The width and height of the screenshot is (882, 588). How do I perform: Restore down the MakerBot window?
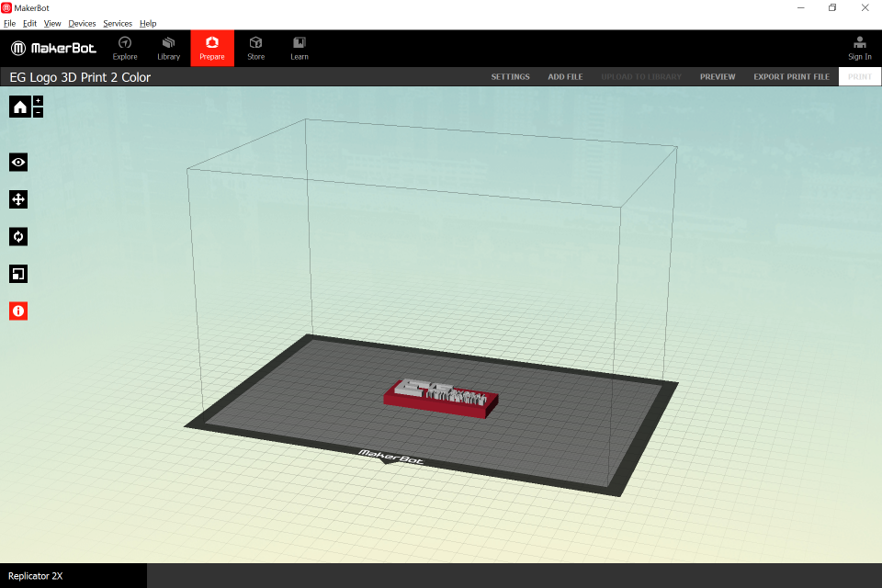tap(832, 8)
